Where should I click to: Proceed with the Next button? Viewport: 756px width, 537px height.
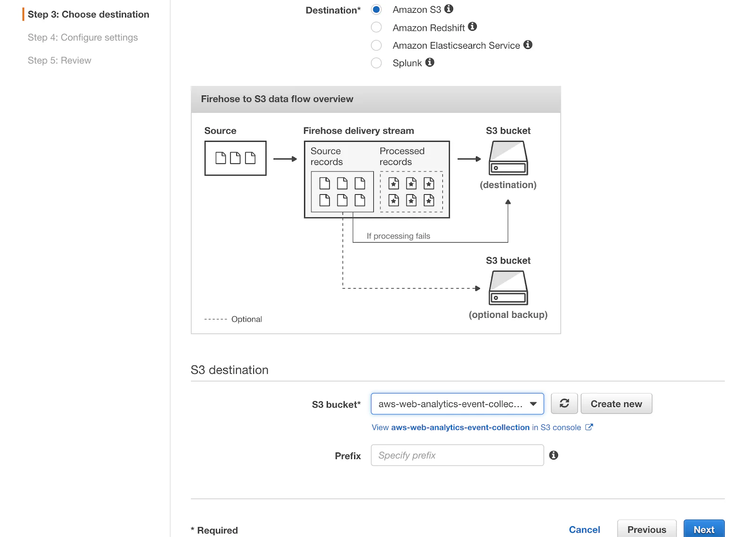coord(704,529)
